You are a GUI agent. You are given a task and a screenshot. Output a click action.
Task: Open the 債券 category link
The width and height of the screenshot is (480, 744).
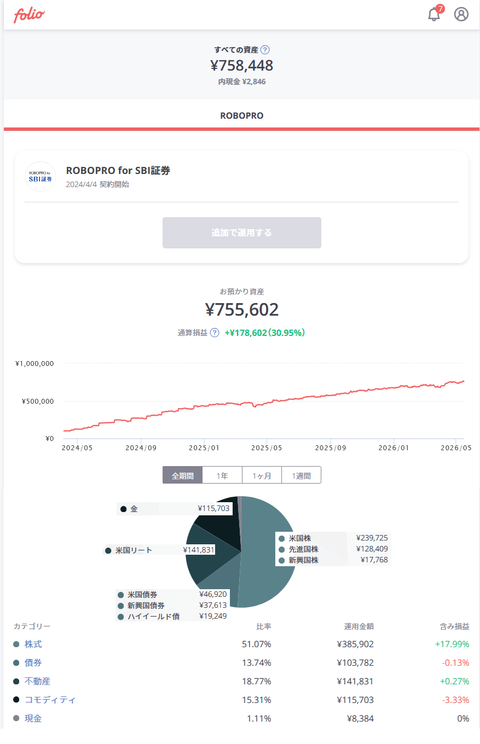[x=33, y=663]
